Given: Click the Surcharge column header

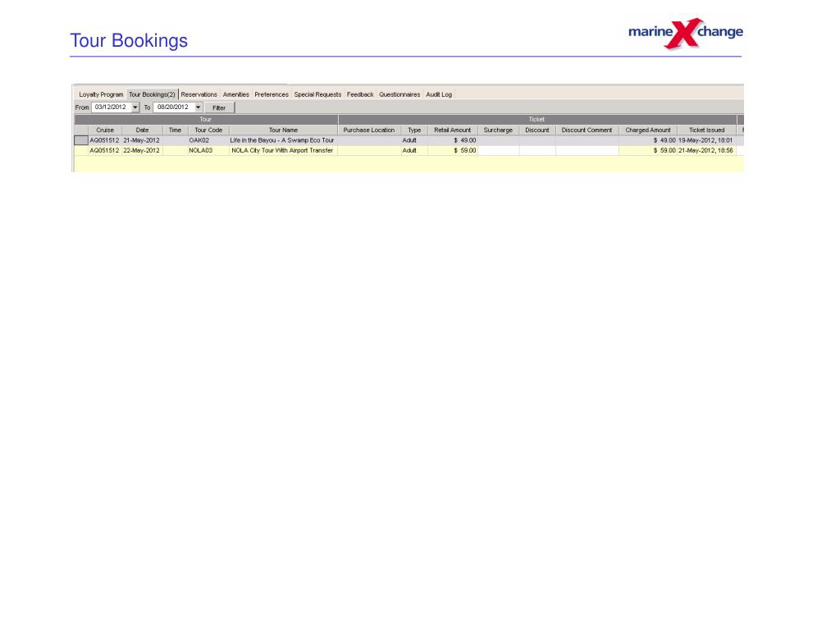Looking at the screenshot, I should pyautogui.click(x=498, y=130).
